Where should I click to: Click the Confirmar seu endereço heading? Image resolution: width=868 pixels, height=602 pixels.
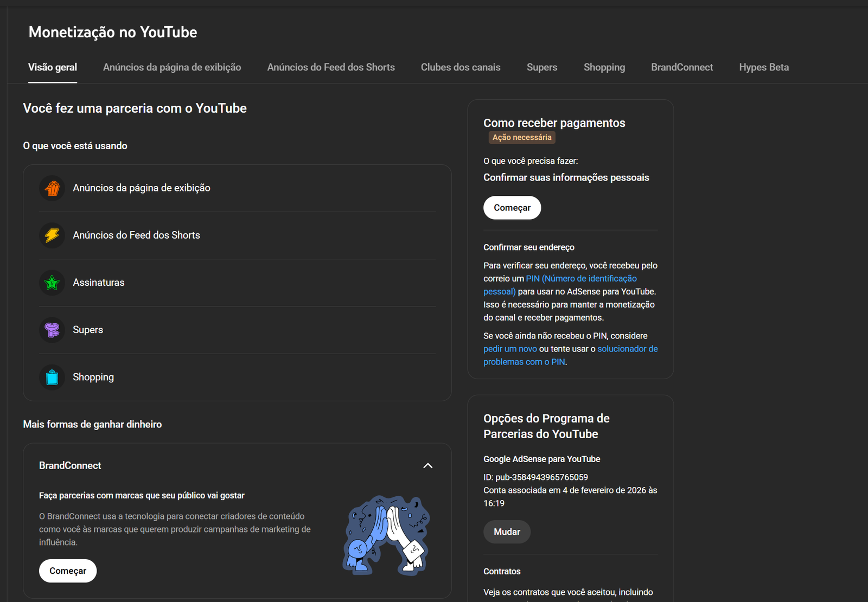(529, 247)
